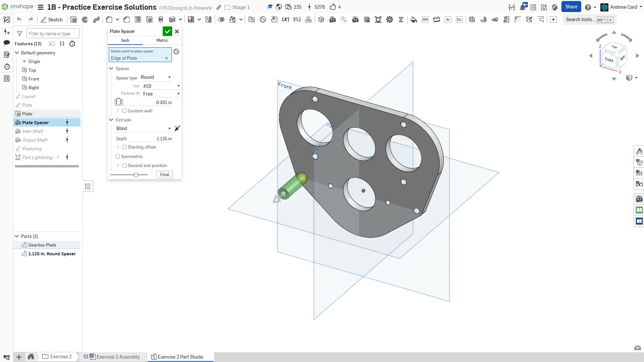The image size is (644, 362).
Task: Open the notifications bell icon
Action: [x=523, y=7]
